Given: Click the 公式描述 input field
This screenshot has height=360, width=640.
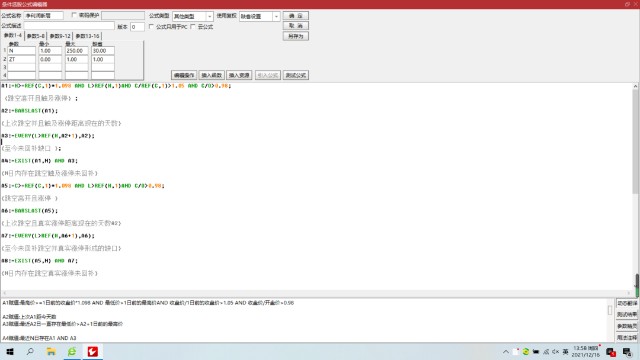Looking at the screenshot, I should 69,26.
